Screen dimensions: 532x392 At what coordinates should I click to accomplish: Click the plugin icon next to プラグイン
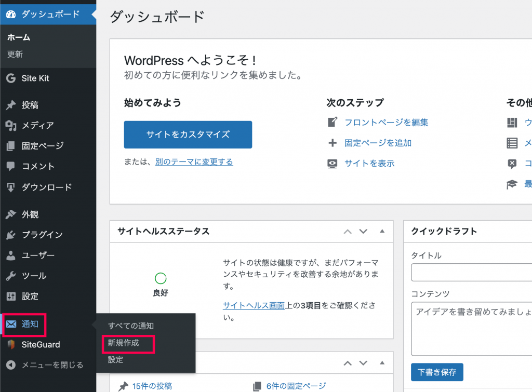click(11, 235)
